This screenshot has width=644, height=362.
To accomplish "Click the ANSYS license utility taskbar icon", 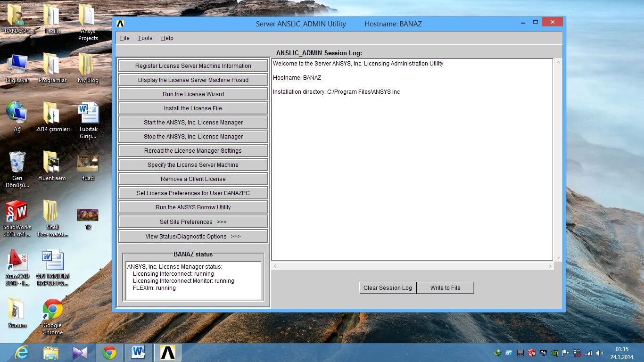I will [x=168, y=353].
